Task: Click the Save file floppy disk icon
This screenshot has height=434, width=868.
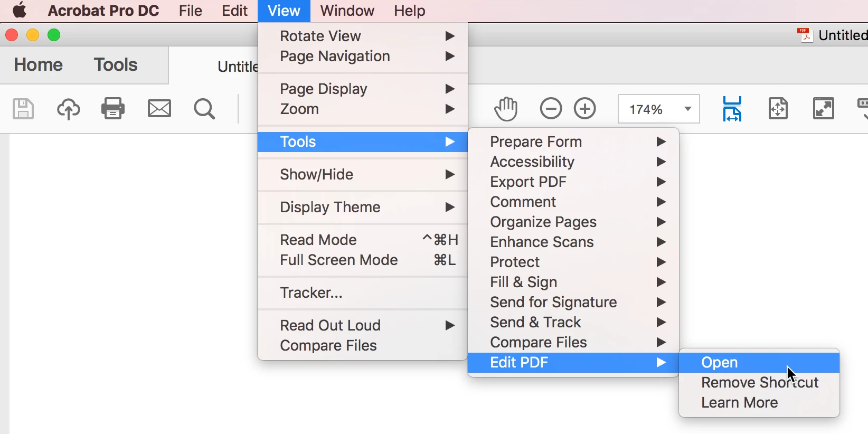Action: (x=23, y=109)
